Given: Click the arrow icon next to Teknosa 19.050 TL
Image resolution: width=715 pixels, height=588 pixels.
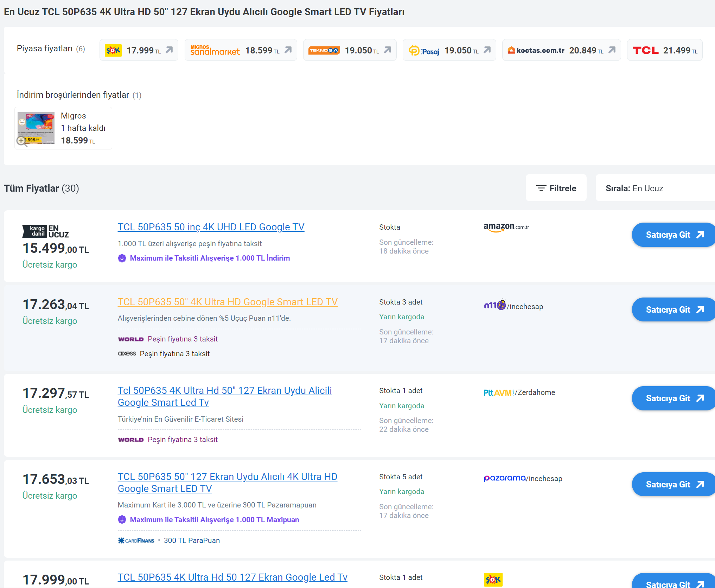Looking at the screenshot, I should pyautogui.click(x=388, y=50).
